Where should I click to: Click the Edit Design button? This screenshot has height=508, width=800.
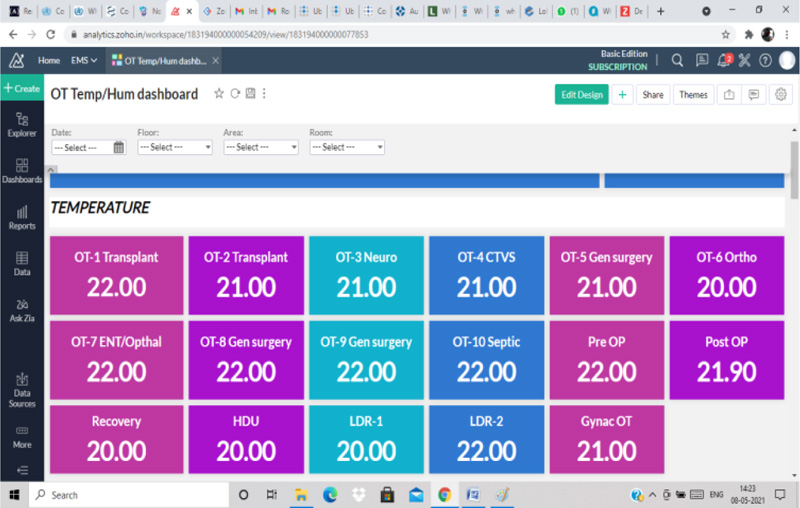[x=581, y=94]
